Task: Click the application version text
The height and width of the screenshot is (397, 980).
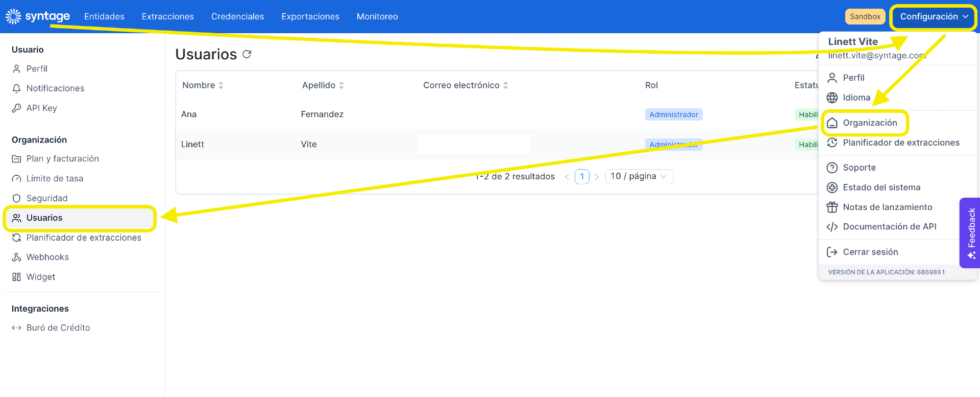Action: [887, 272]
